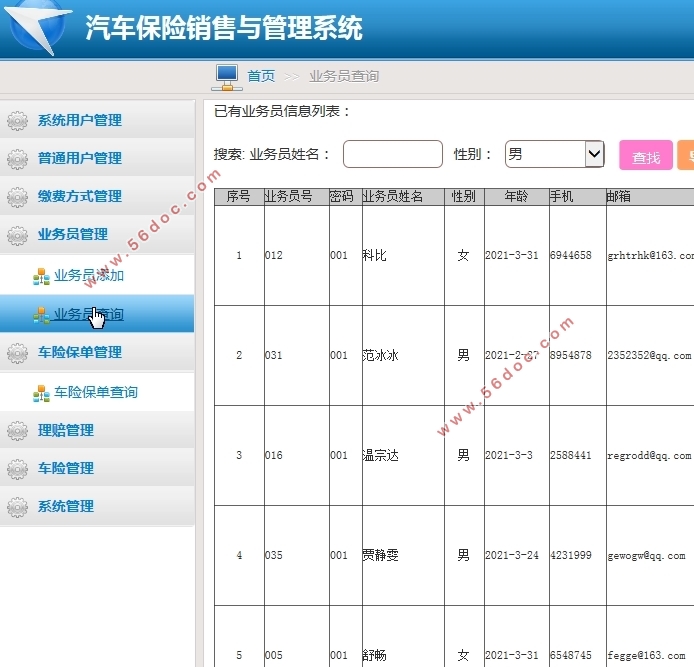694x667 pixels.
Task: Click the gear icon beside 缴费方式管理
Action: point(17,197)
